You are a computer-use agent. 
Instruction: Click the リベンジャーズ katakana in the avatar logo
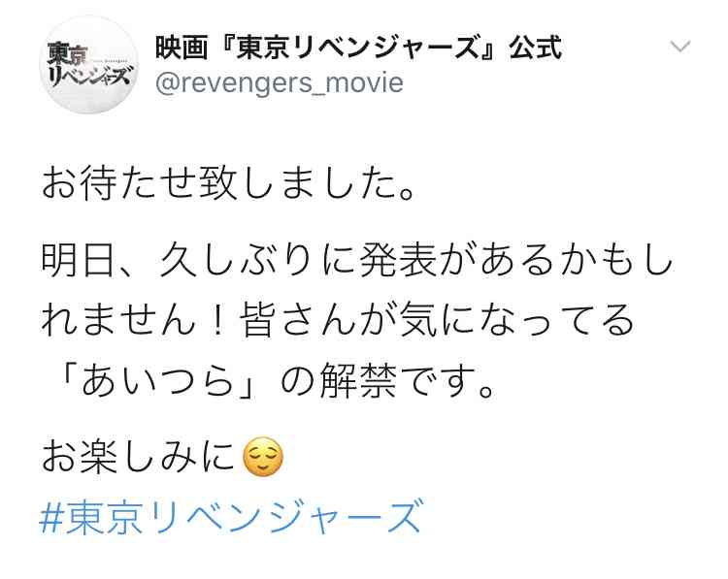pyautogui.click(x=90, y=75)
